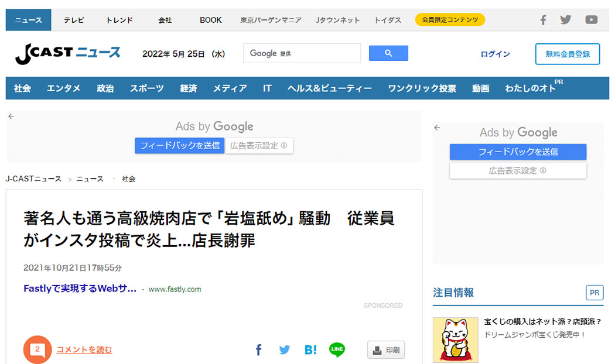Screen dimensions: 615x364
Task: Click the Facebook icon in top header
Action: (543, 20)
